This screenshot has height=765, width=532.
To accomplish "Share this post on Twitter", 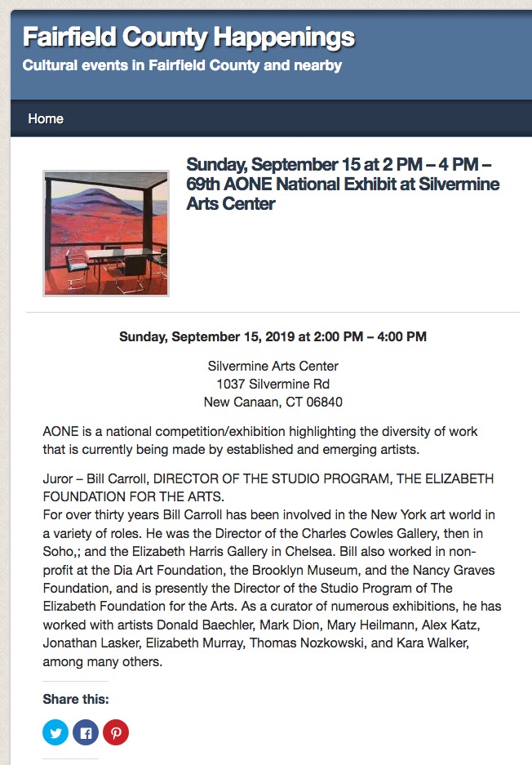I will 55,732.
